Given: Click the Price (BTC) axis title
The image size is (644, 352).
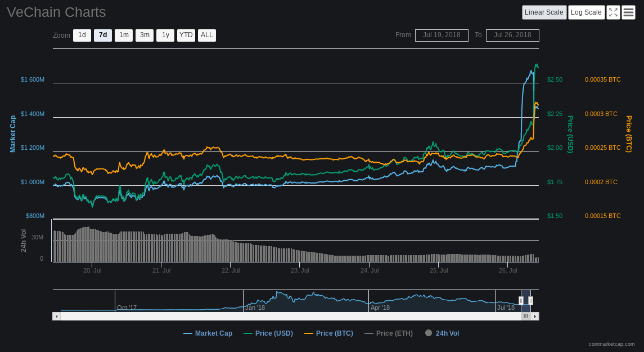Looking at the screenshot, I should pyautogui.click(x=629, y=134).
